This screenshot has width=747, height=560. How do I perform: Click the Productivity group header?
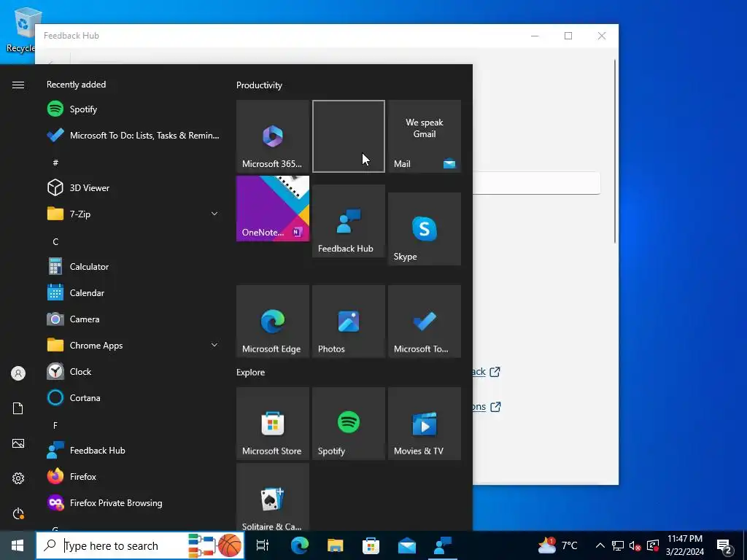[x=259, y=85]
